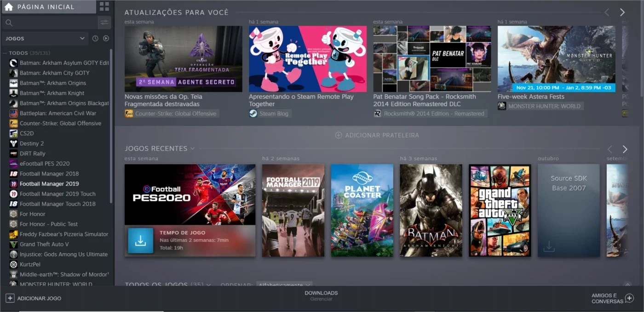Click Source SDK Base download icon

click(549, 247)
